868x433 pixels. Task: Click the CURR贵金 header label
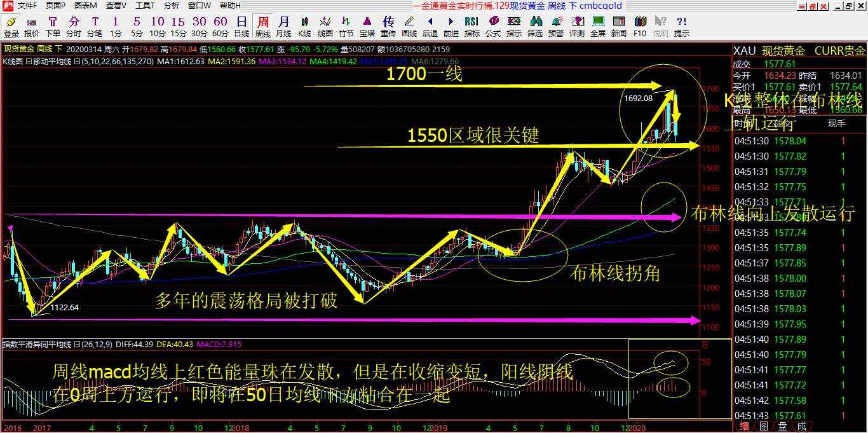click(x=839, y=51)
